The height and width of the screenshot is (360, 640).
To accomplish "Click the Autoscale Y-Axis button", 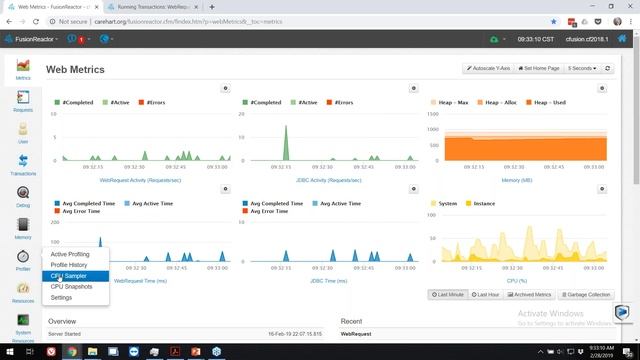I will (x=488, y=68).
